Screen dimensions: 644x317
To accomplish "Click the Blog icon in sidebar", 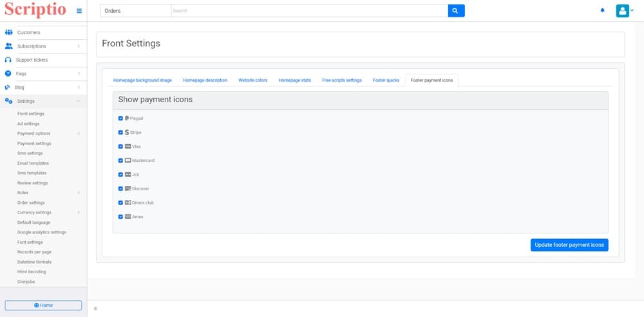I will coord(8,87).
